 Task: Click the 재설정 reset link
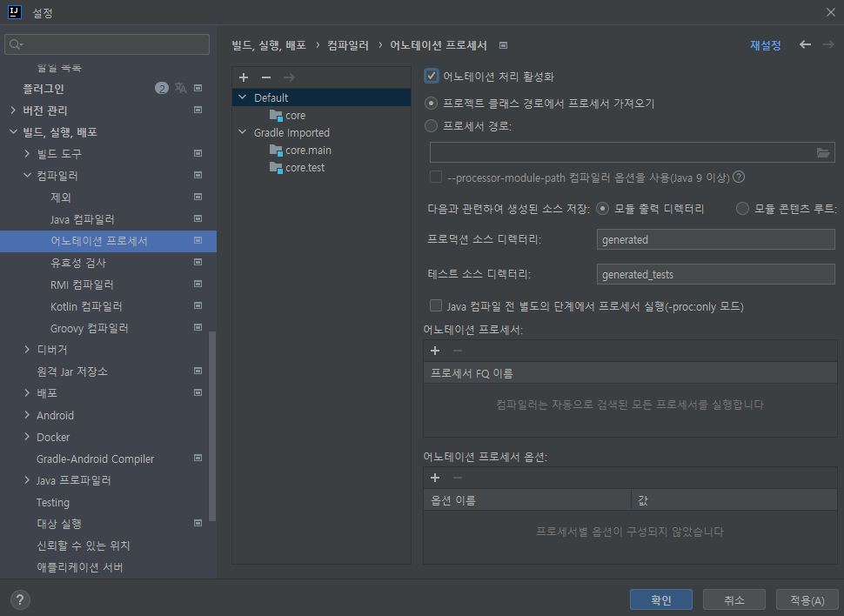[765, 45]
